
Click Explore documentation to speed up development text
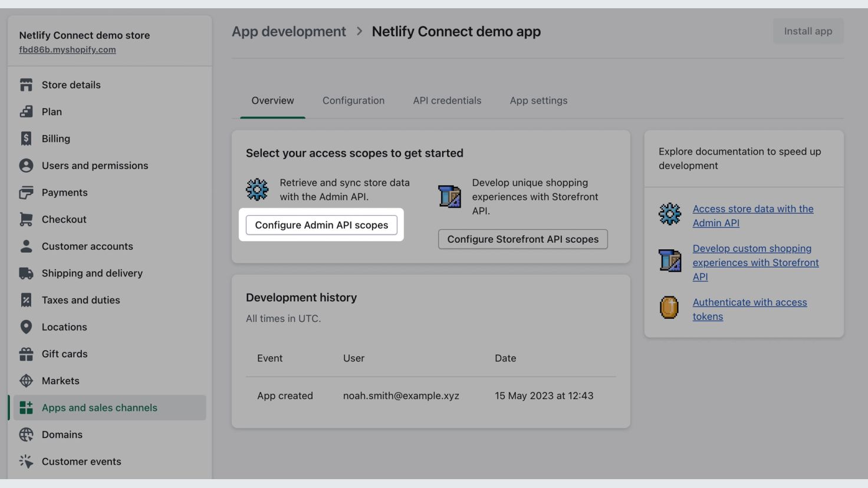(x=739, y=159)
